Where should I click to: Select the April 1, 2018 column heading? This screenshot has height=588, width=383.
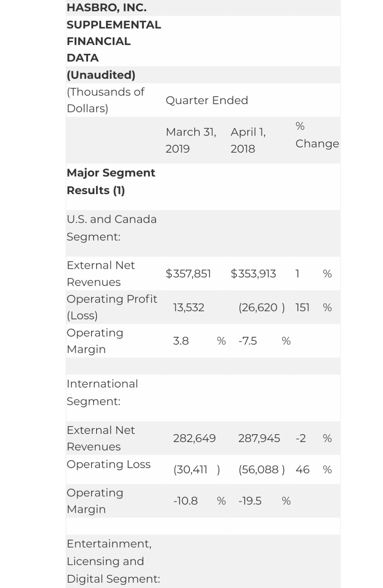click(248, 140)
